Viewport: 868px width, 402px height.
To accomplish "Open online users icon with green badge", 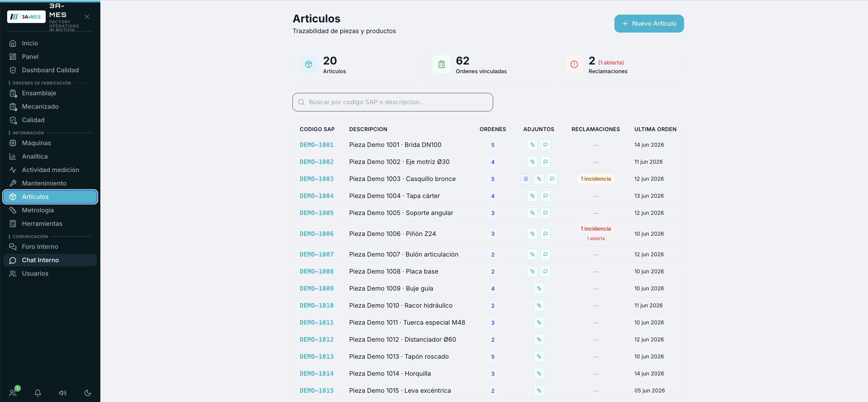I will [x=13, y=392].
